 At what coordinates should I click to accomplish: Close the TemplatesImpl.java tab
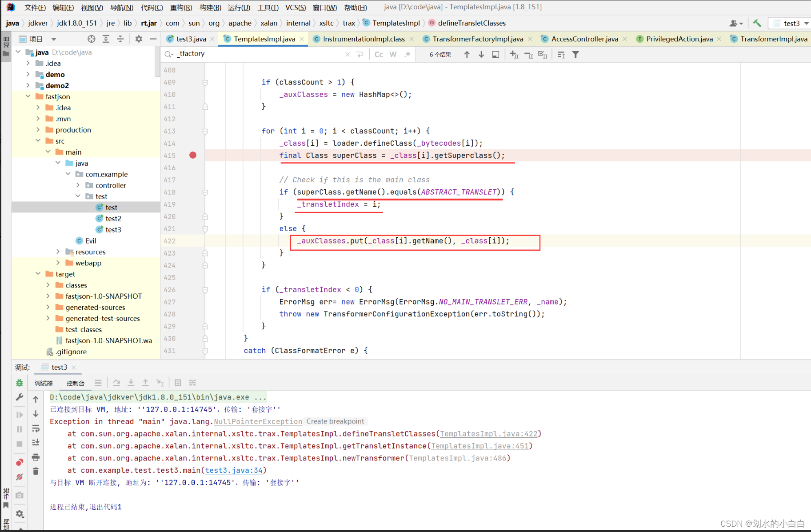pyautogui.click(x=302, y=39)
